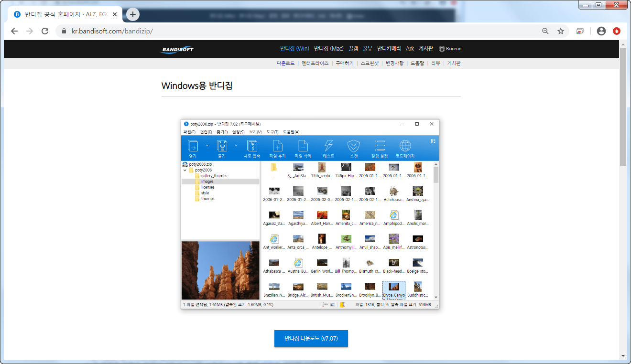The image size is (631, 364).
Task: Open 도구(T) menu in Bandizip screenshot
Action: coord(272,132)
